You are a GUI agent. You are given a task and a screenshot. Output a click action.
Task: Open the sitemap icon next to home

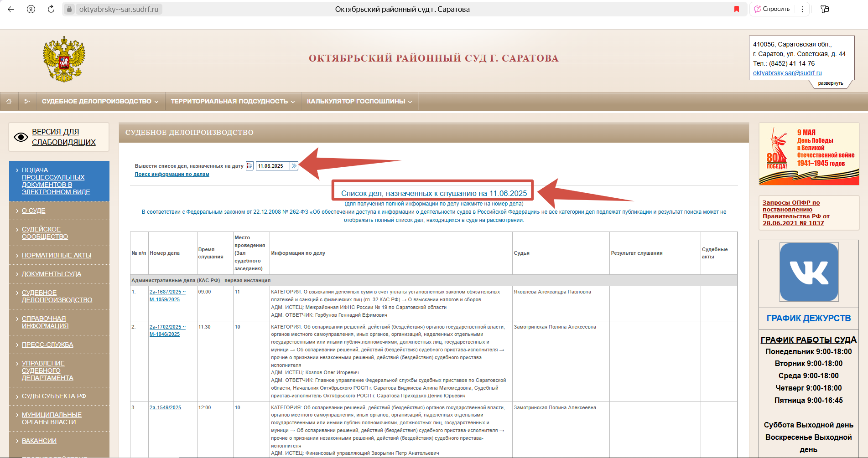pyautogui.click(x=27, y=101)
